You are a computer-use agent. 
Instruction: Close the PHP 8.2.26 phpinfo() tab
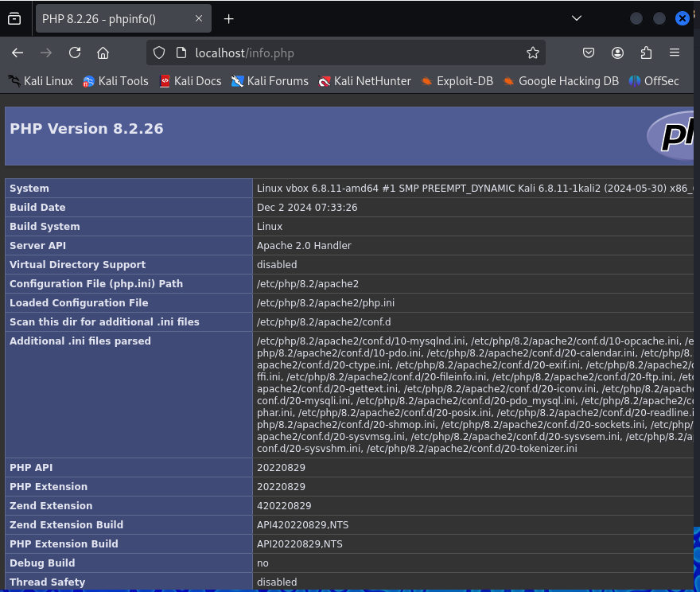tap(199, 18)
